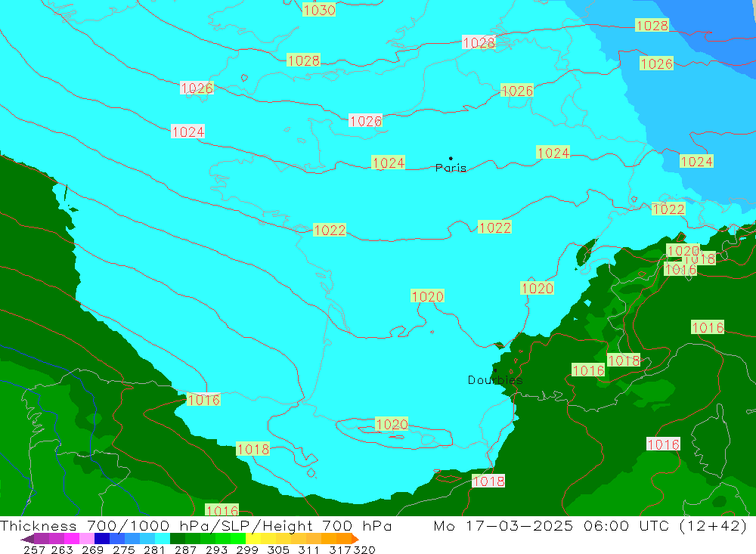Click the legend value 263
The image size is (756, 554).
tap(62, 549)
